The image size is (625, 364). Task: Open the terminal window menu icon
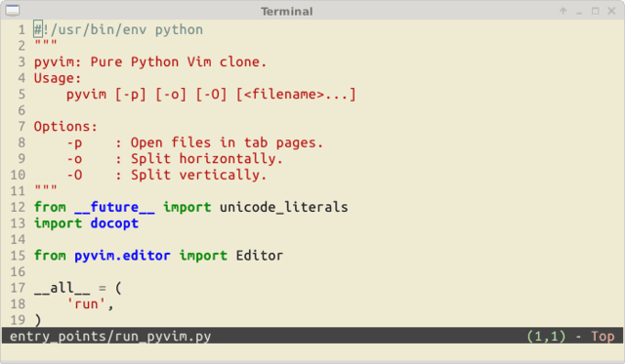tap(13, 11)
